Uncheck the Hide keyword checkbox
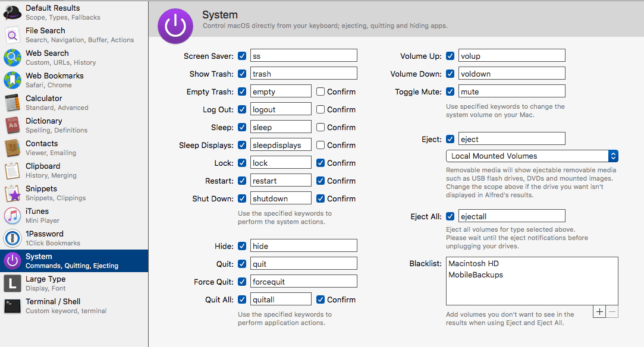644x347 pixels. (242, 246)
